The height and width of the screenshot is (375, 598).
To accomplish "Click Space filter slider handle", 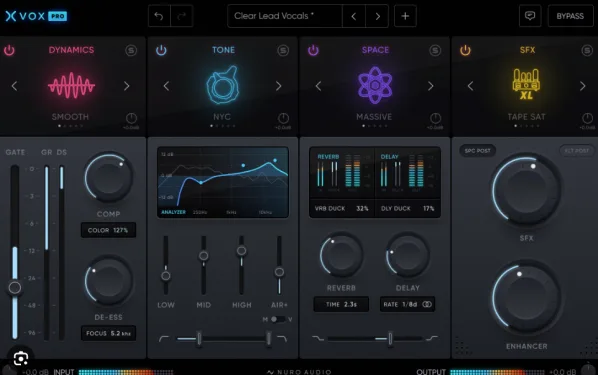I will pos(390,338).
